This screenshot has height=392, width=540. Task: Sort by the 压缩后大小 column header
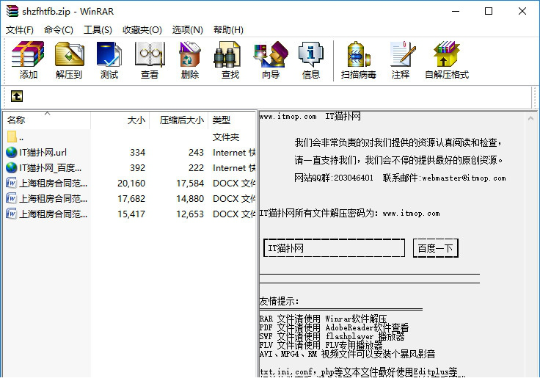coord(179,120)
